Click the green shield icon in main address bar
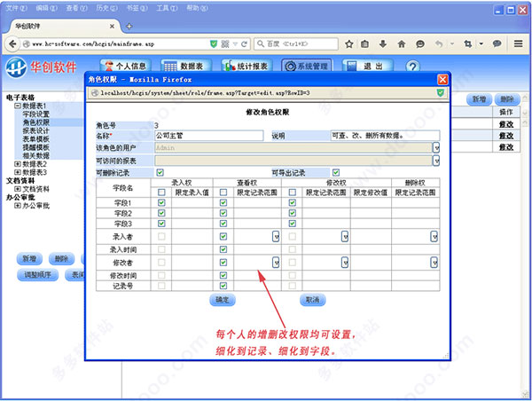The width and height of the screenshot is (532, 401). 214,43
